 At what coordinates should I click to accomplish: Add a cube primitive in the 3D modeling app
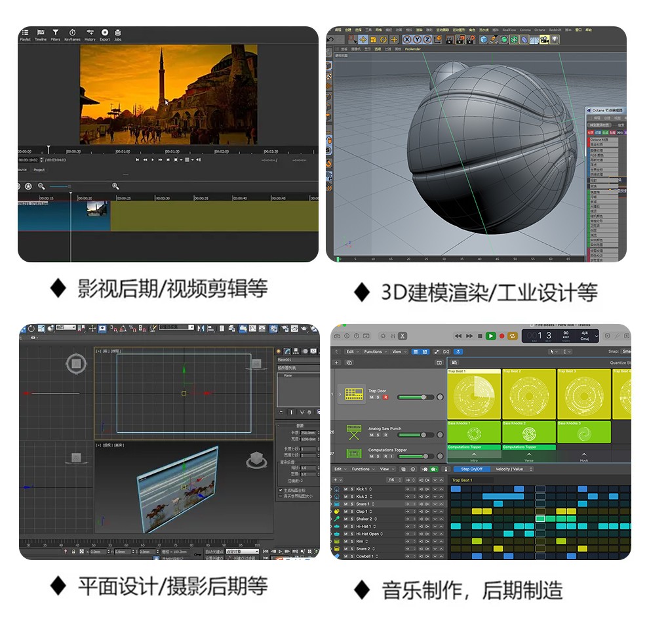tap(483, 39)
